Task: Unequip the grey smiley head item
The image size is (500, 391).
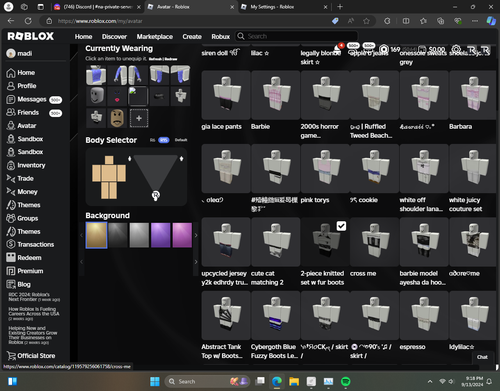Action: coord(96,96)
